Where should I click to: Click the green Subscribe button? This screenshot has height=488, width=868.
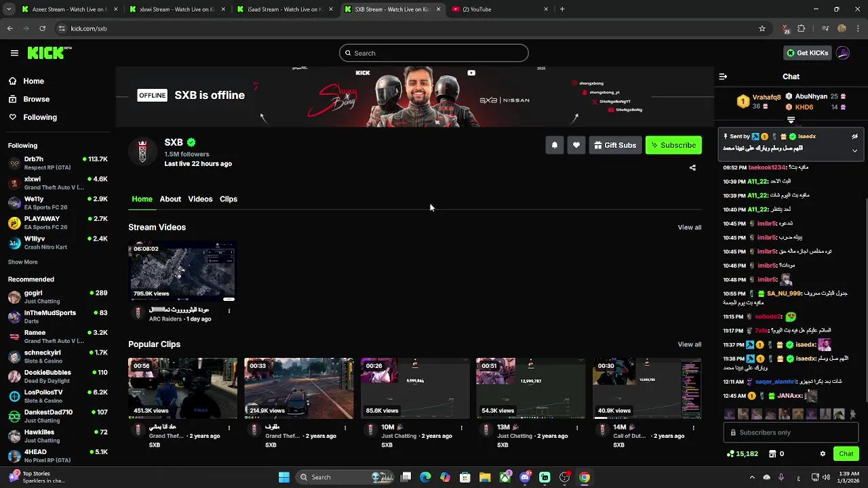click(x=673, y=145)
